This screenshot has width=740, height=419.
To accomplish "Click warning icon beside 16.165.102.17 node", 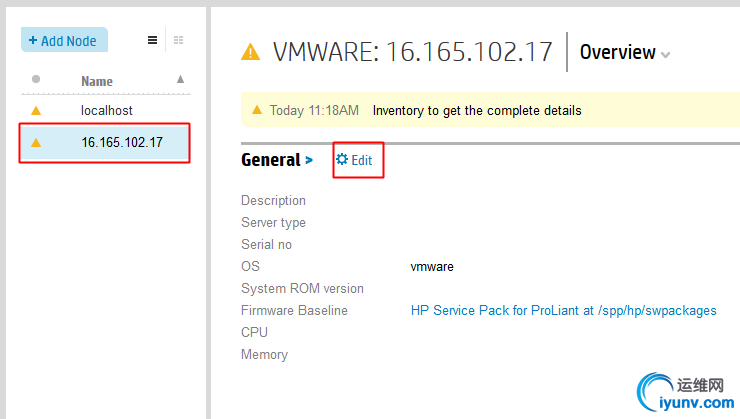I will [x=37, y=143].
